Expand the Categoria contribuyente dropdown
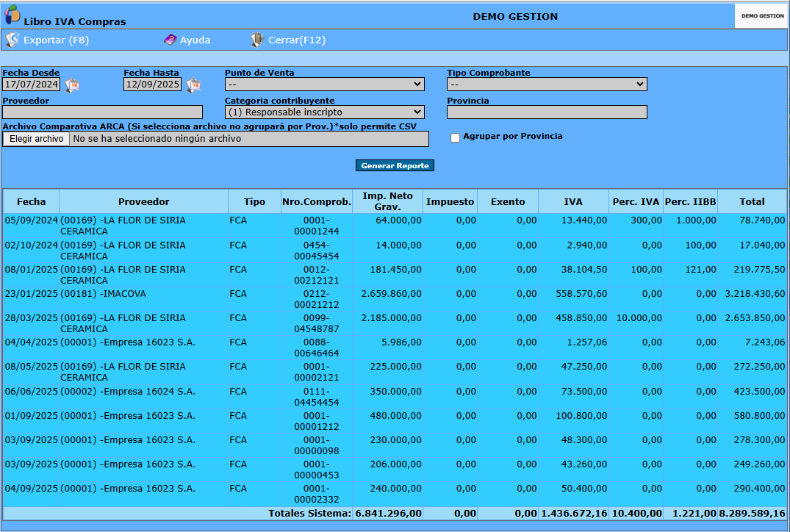Screen dimensions: 790x532 click(325, 112)
